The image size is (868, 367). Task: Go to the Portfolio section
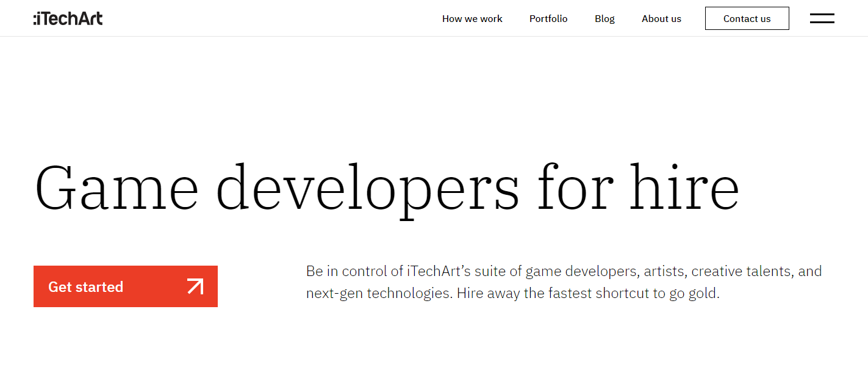548,19
